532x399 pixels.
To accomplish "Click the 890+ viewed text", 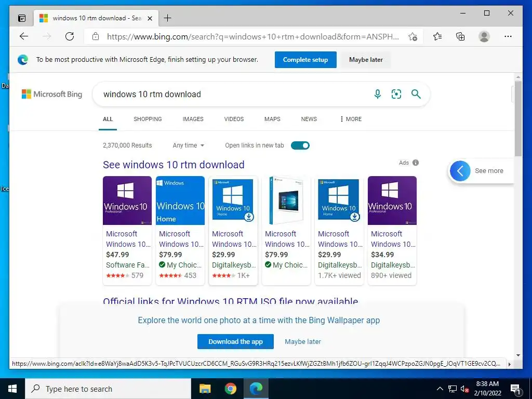I will click(391, 275).
